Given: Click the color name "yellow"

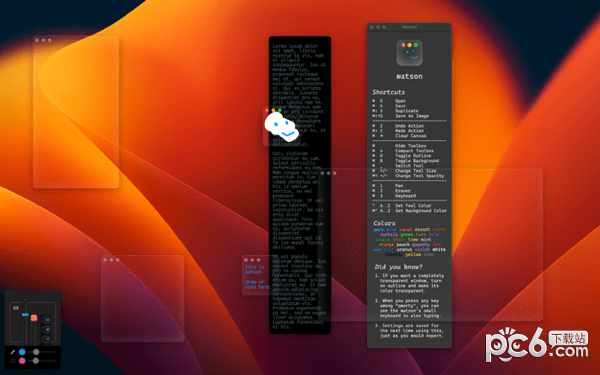Looking at the screenshot, I should point(413,254).
